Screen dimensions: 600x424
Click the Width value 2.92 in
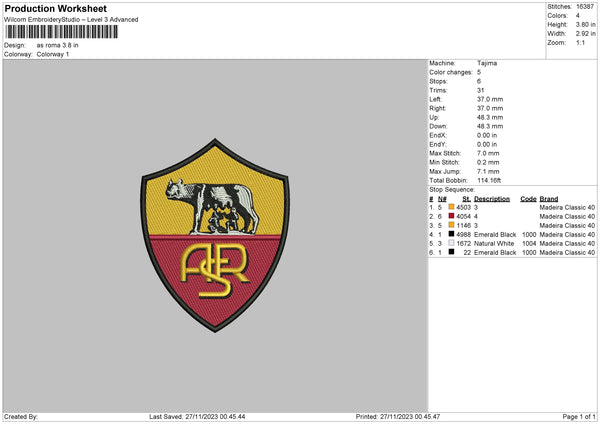pyautogui.click(x=585, y=34)
